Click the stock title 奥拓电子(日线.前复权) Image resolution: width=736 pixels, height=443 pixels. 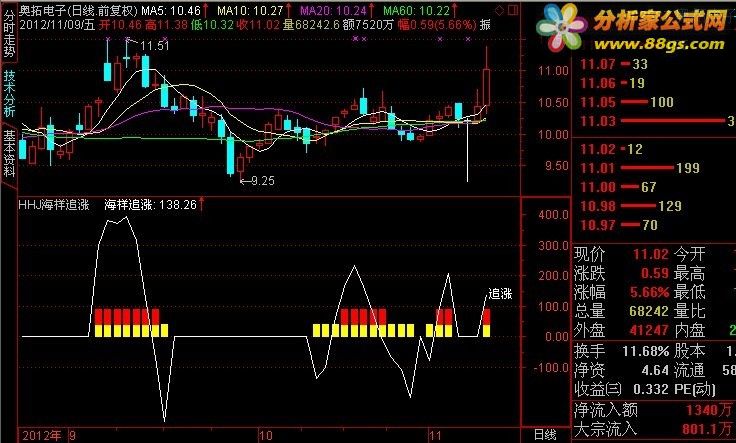pos(79,10)
